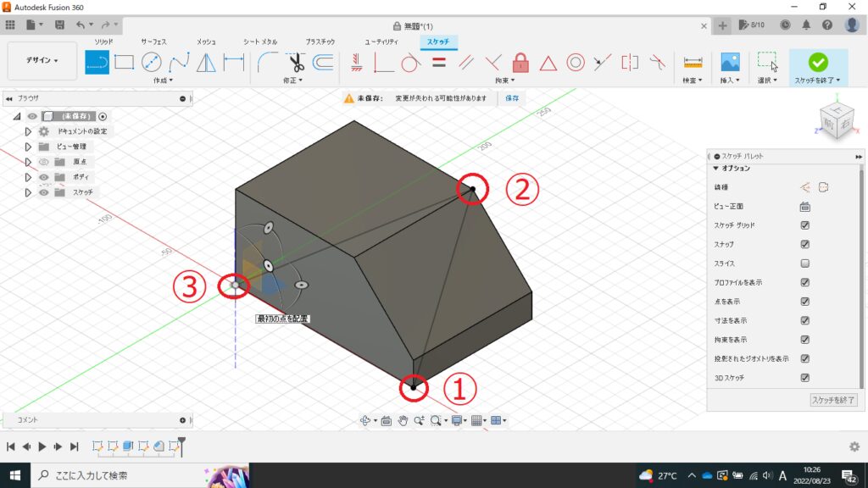Toggle visibility eye of 原点 folder
Screen dimensions: 868x488
click(x=44, y=162)
